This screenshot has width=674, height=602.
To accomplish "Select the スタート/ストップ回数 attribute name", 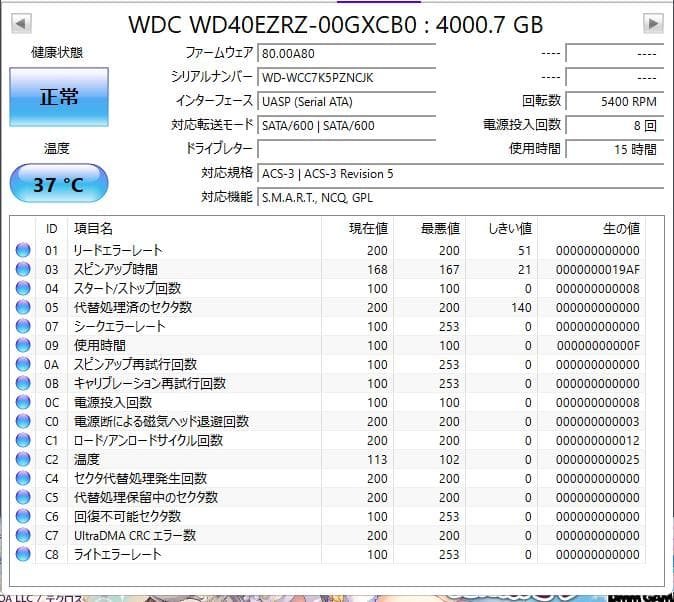I will click(127, 288).
